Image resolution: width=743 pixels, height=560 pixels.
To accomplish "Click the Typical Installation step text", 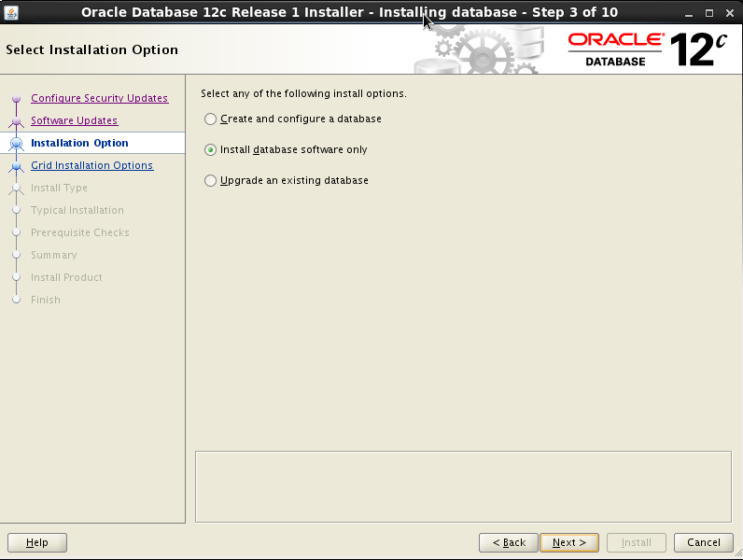I will (x=77, y=210).
